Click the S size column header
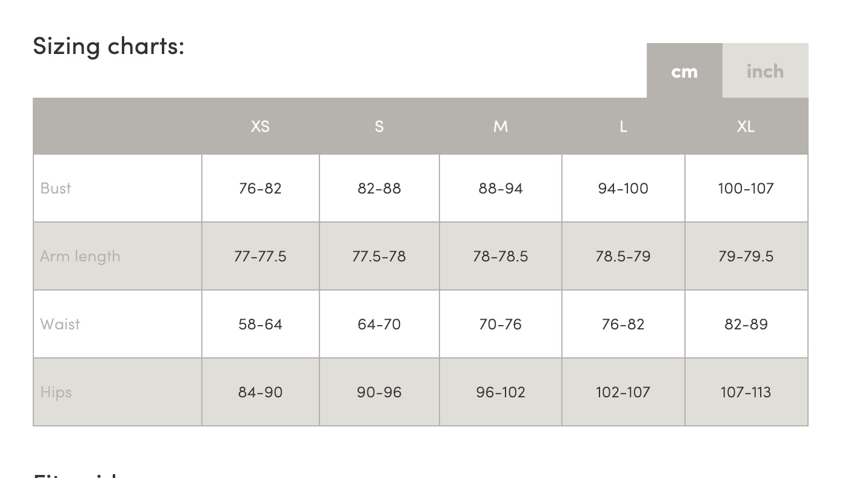The image size is (868, 478). [379, 126]
